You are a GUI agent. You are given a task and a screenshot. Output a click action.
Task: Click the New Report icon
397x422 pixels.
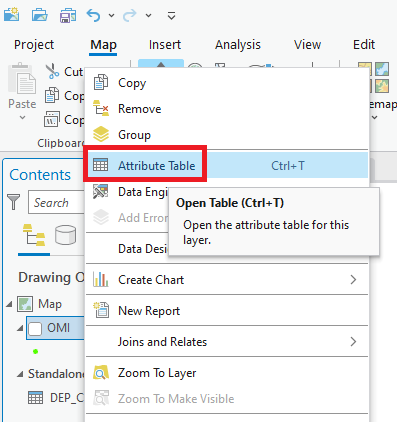tap(101, 310)
